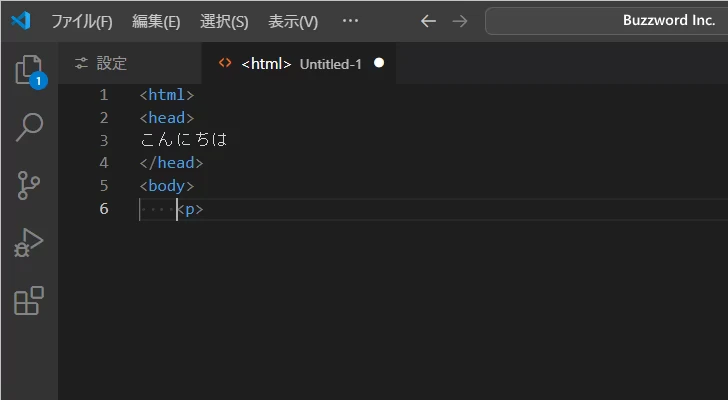Viewport: 728px width, 400px height.
Task: Click the Buzzword Inc. command center search box
Action: click(606, 21)
